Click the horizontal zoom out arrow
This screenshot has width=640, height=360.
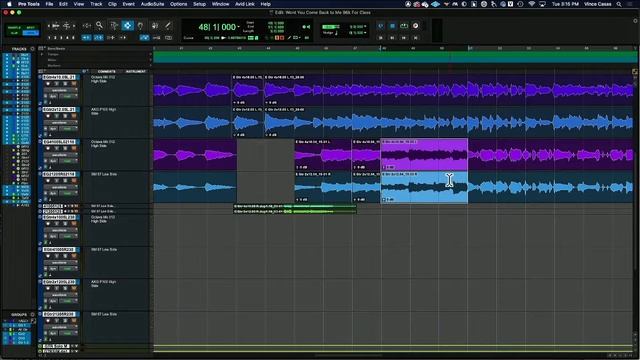click(x=49, y=26)
